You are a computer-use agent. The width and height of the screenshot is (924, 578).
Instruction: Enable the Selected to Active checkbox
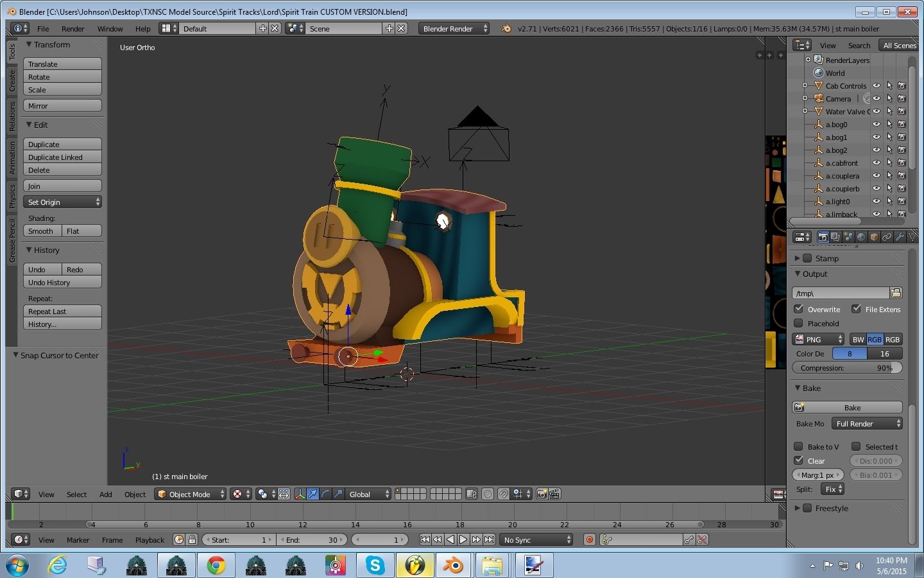click(x=856, y=446)
